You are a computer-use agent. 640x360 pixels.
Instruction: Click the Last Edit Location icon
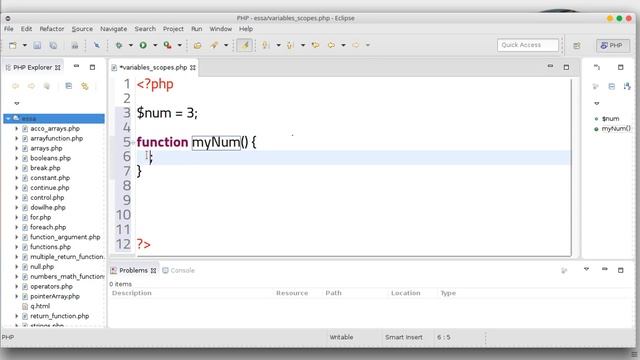tap(315, 45)
